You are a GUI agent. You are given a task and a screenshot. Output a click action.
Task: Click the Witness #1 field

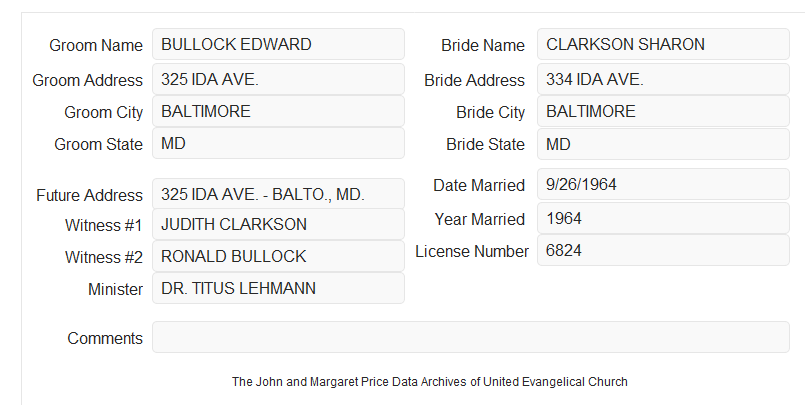[278, 224]
